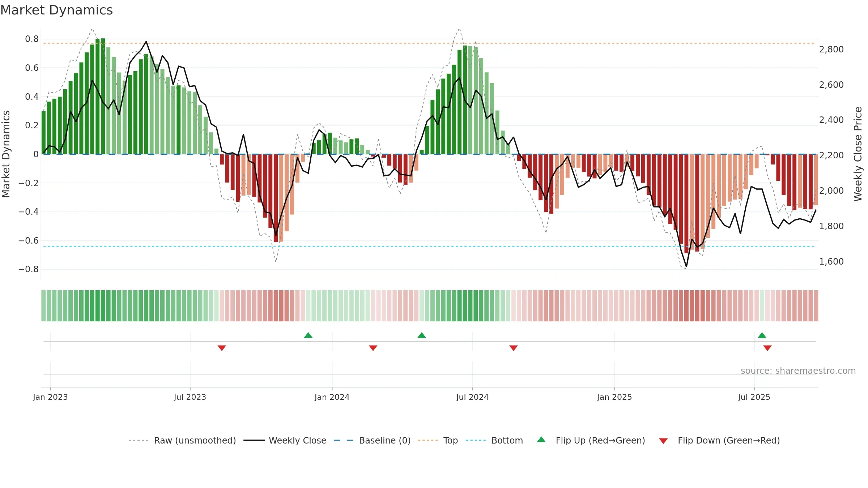868x488 pixels.
Task: Click the orange dashed Top threshold line
Action: coord(429,43)
